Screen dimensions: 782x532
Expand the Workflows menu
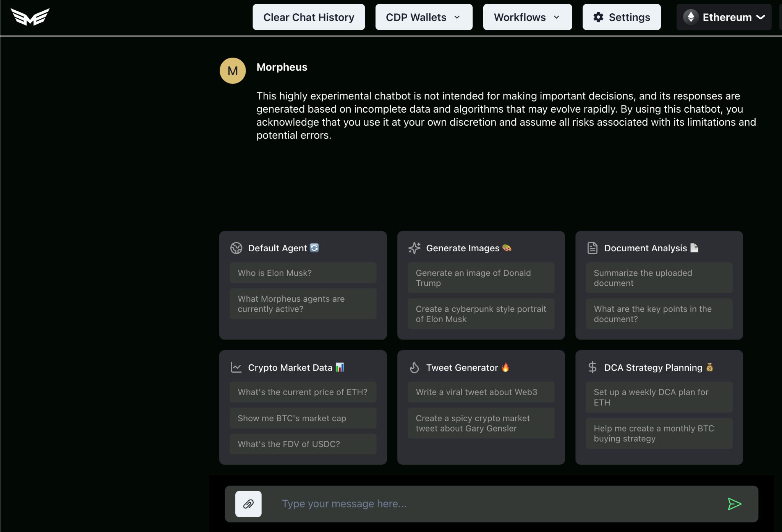coord(527,17)
